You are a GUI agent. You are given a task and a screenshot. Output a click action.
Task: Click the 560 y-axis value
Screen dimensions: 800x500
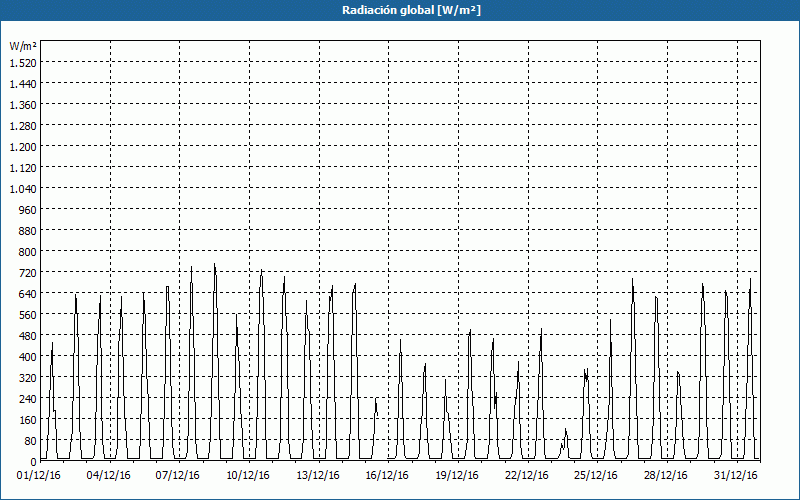28,315
